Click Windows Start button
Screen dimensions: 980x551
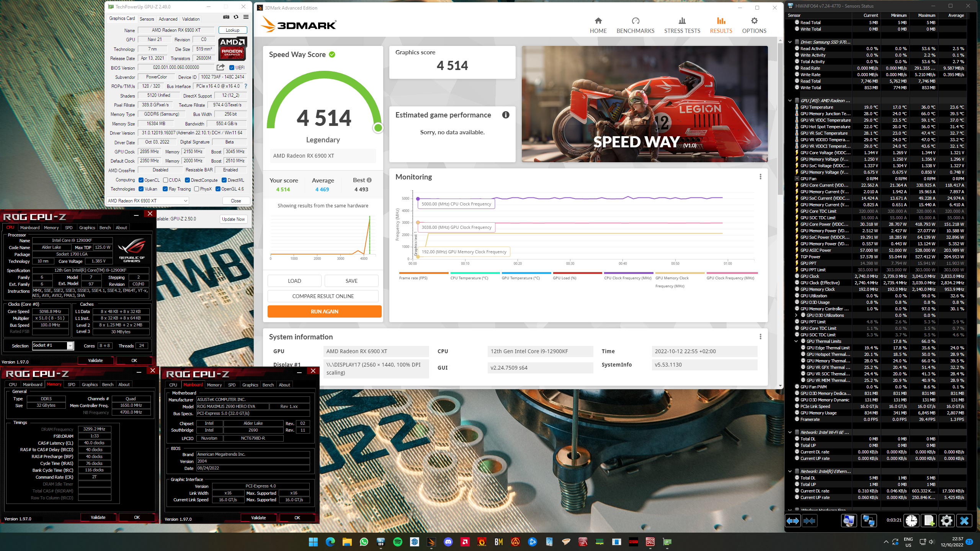pyautogui.click(x=313, y=542)
